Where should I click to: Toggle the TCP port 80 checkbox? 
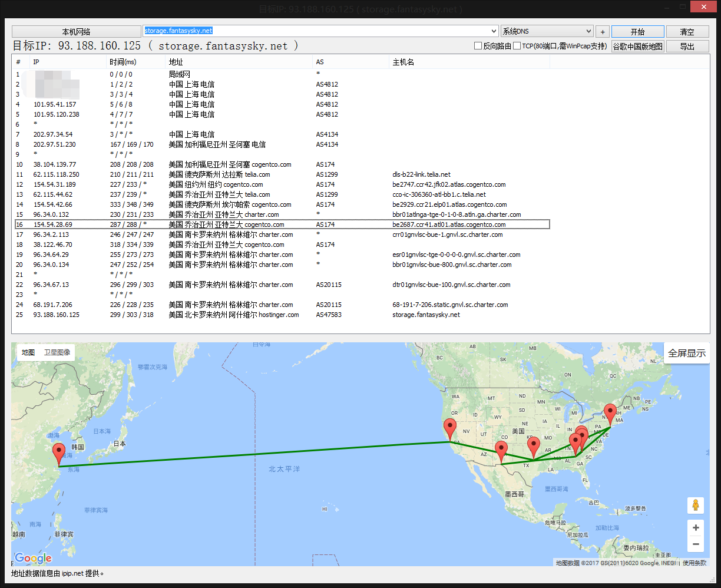(x=517, y=46)
